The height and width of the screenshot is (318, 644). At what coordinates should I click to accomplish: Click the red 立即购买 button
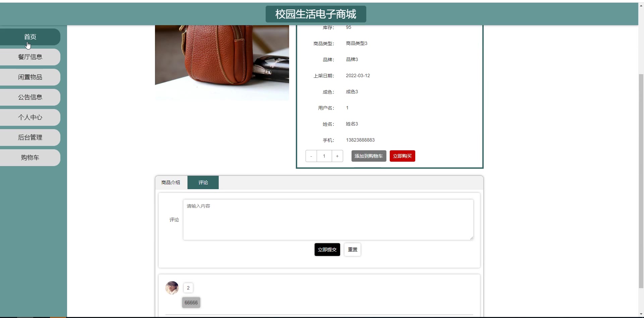tap(402, 156)
